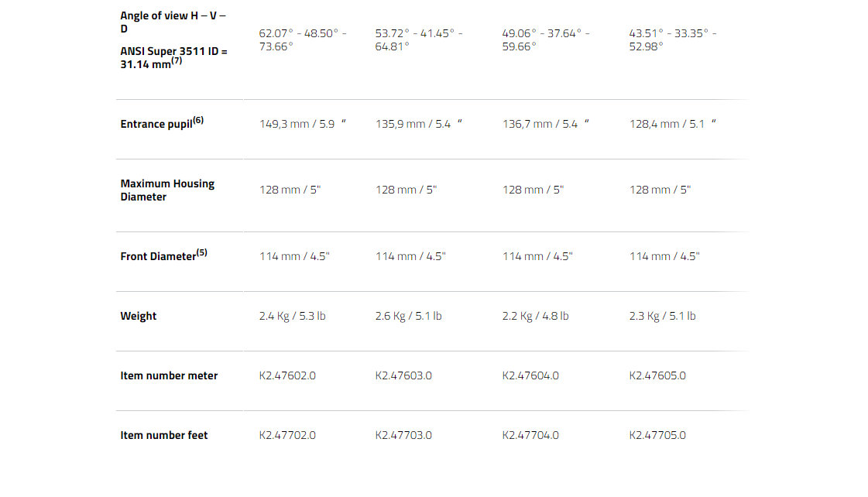Click item number K2.47602.0
Image resolution: width=868 pixels, height=497 pixels.
coord(287,375)
